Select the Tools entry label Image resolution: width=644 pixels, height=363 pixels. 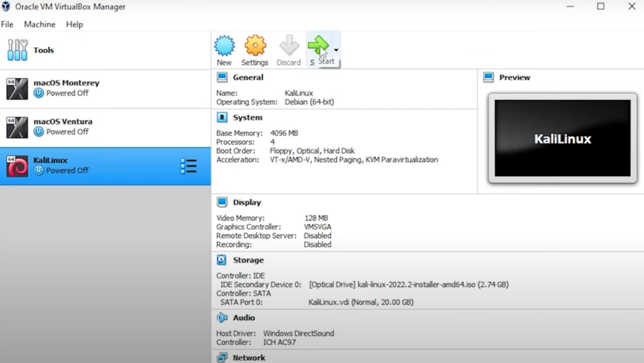pyautogui.click(x=43, y=50)
